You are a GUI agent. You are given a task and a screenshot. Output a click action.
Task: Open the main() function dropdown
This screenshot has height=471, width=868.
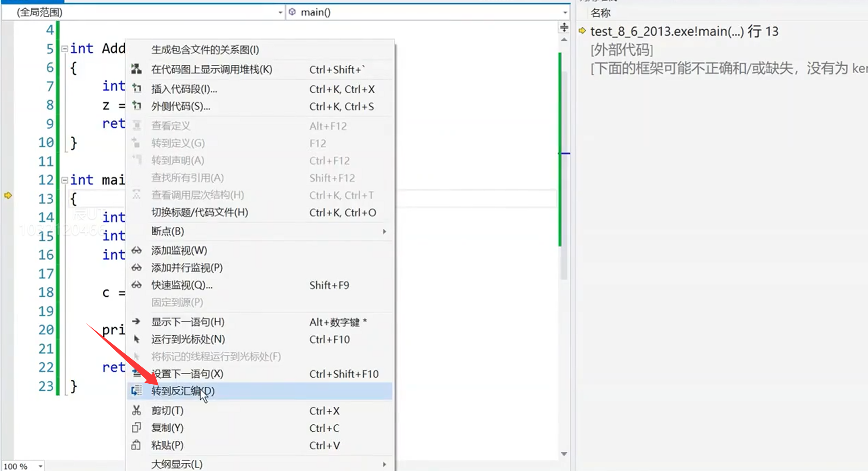565,12
